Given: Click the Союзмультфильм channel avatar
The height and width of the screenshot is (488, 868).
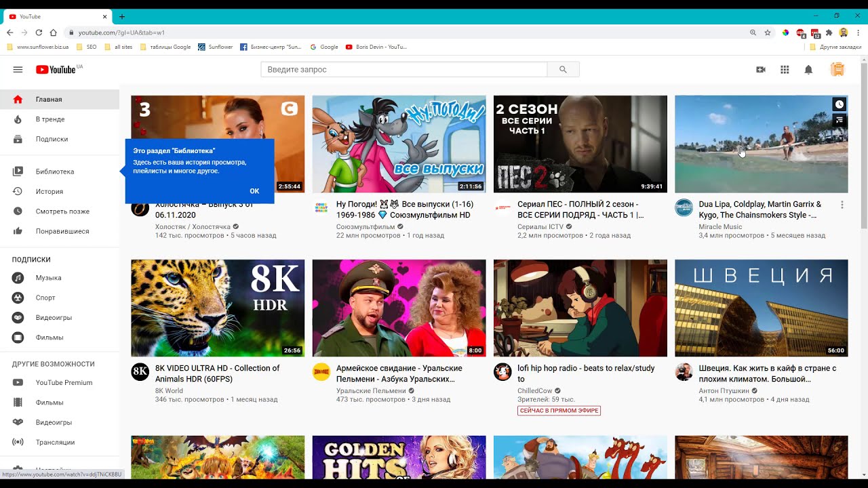Looking at the screenshot, I should [321, 207].
